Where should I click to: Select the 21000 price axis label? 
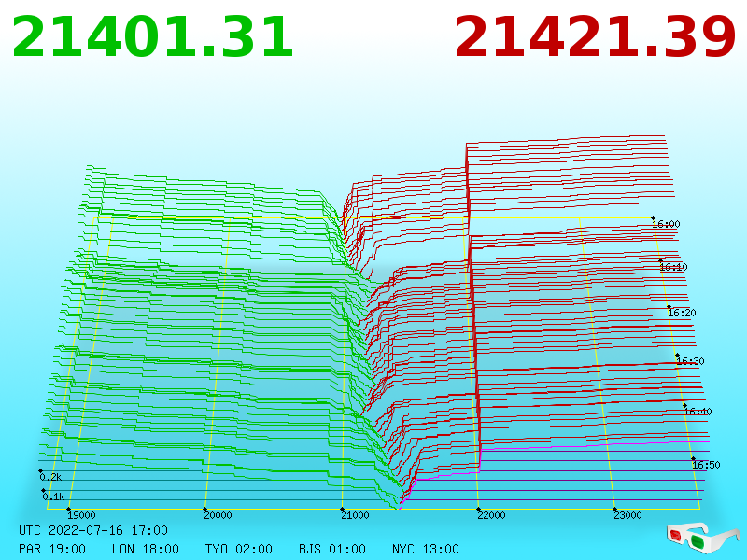[355, 515]
